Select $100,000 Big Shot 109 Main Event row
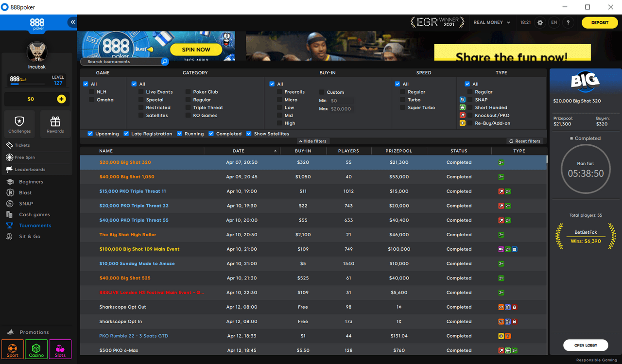 point(313,249)
